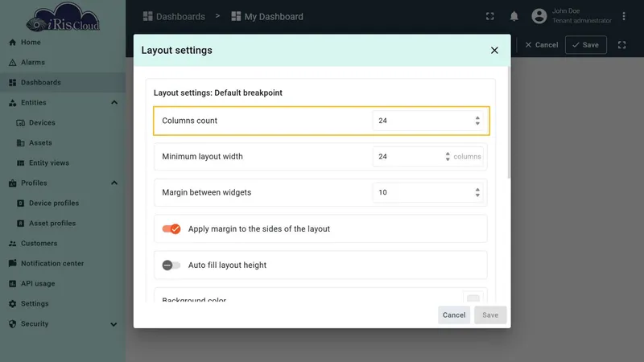Expand the Security section

click(114, 324)
